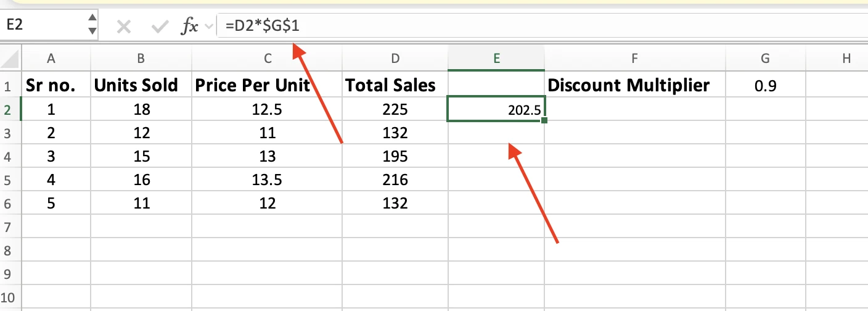Select cell D3 with value 132
Image resolution: width=868 pixels, height=311 pixels.
[x=395, y=133]
